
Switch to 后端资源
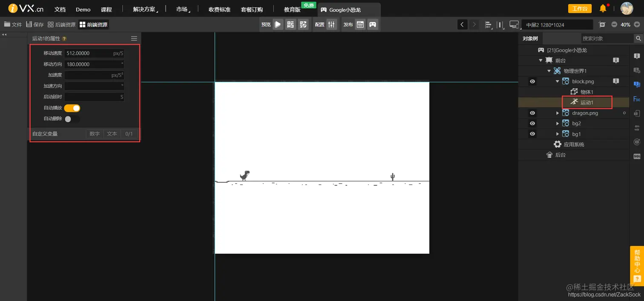click(x=62, y=25)
